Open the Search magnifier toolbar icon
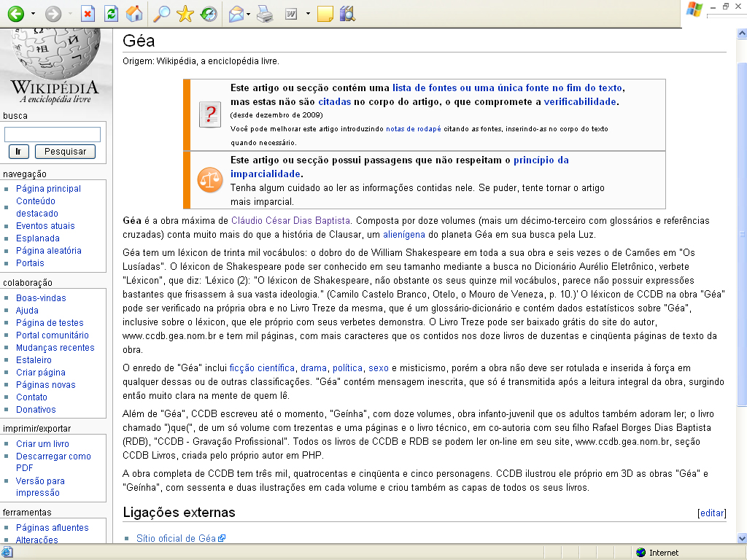Screen dimensions: 747x560 click(x=161, y=14)
